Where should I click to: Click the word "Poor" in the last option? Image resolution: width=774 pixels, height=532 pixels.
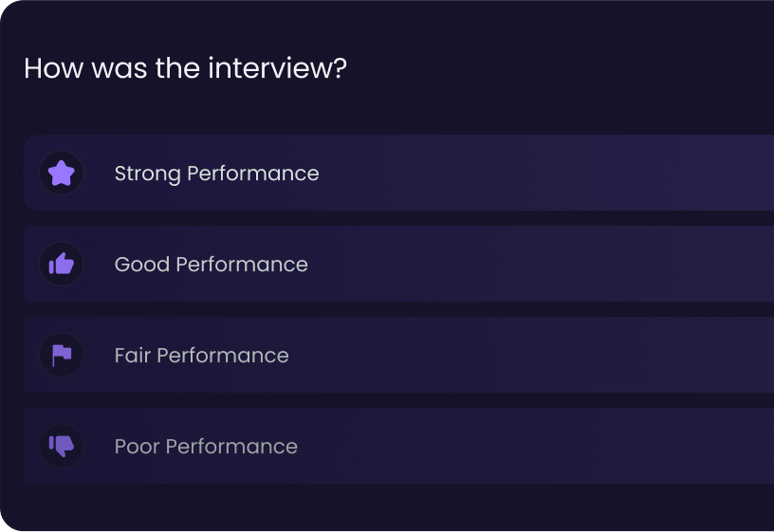(x=138, y=447)
